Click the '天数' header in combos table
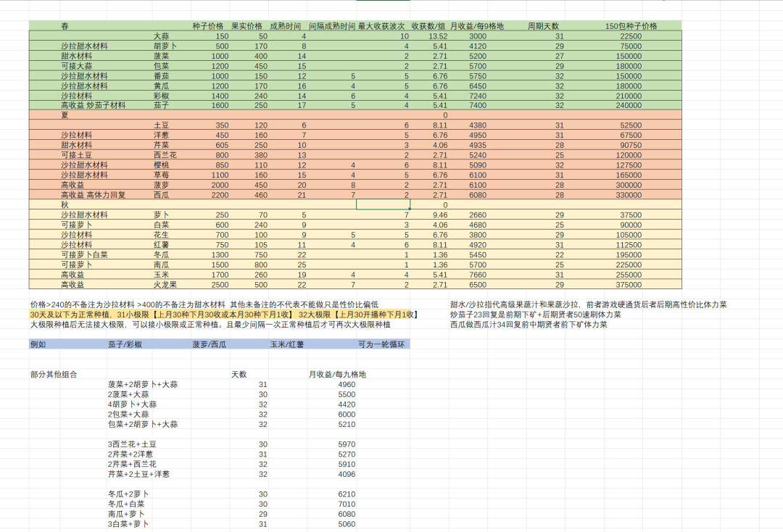Image resolution: width=783 pixels, height=532 pixels. pyautogui.click(x=239, y=374)
